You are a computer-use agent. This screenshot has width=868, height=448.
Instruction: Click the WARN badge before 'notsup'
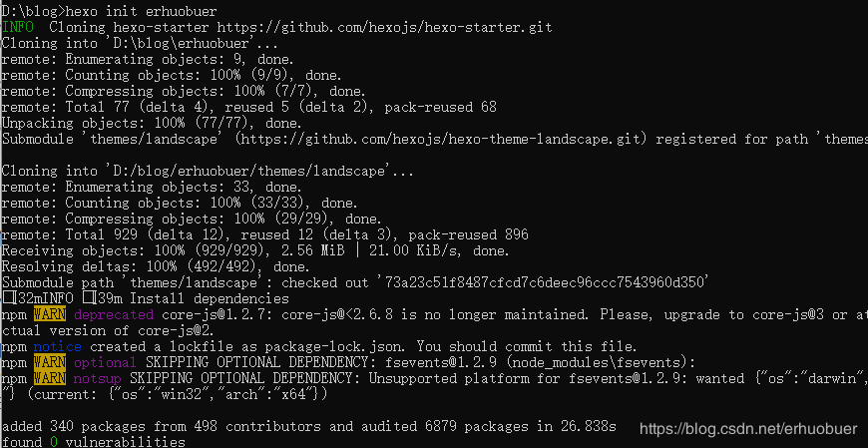[x=51, y=378]
